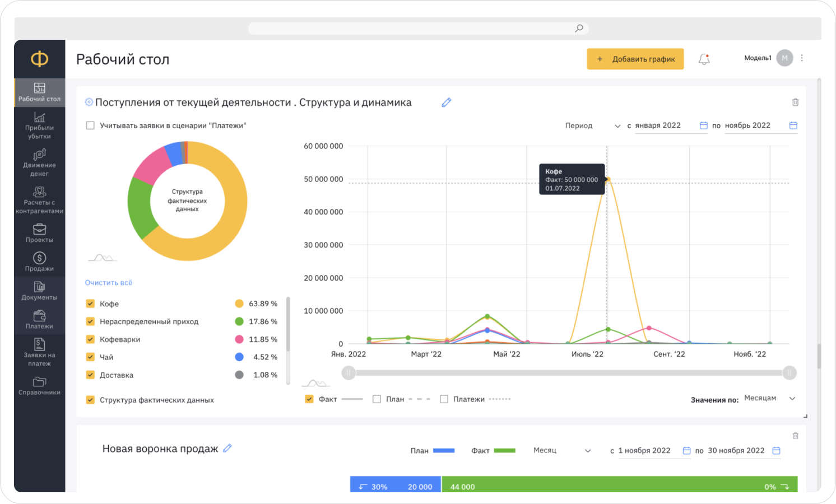The height and width of the screenshot is (504, 836).
Task: Enable Учитывать заявки в сценарии Платежи
Action: pos(90,125)
